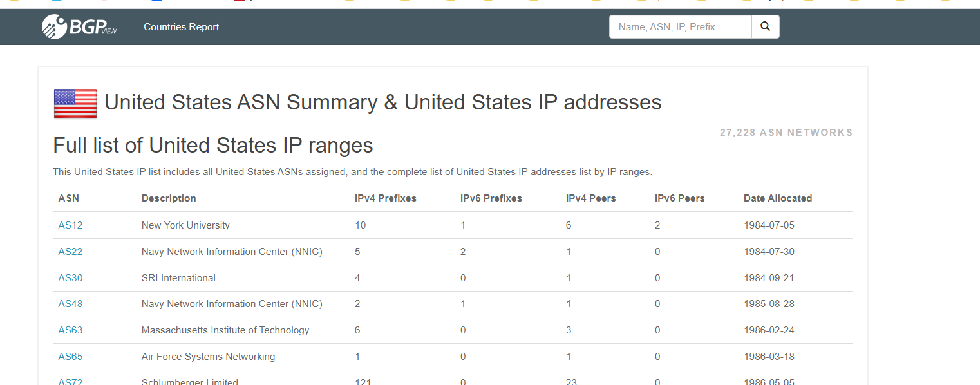This screenshot has width=980, height=385.
Task: Click the Date Allocated column header
Action: [778, 198]
